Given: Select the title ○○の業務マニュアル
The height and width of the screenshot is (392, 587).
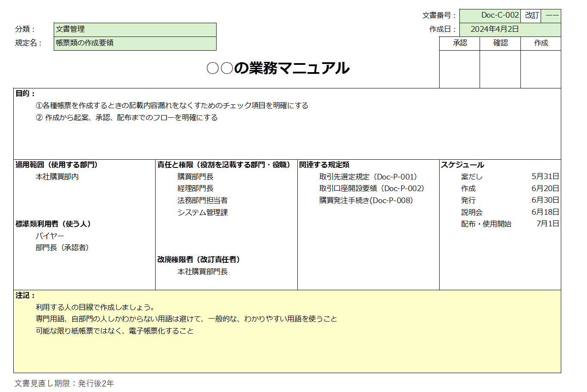Looking at the screenshot, I should 278,68.
